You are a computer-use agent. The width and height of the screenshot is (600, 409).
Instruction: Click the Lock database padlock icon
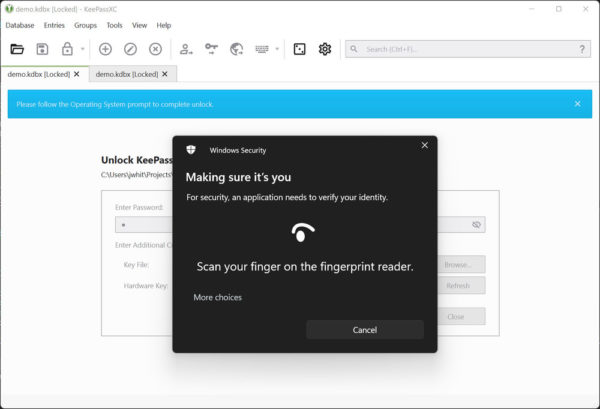pyautogui.click(x=67, y=49)
